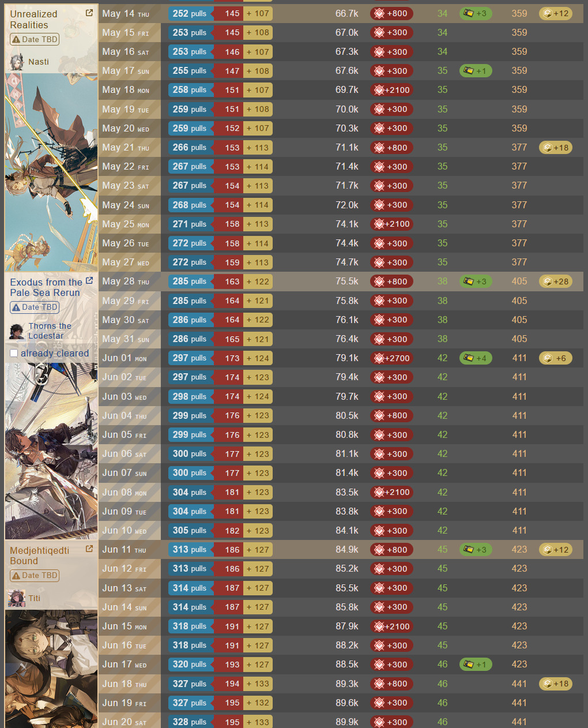
Task: Click gold +28 badge icon on May 28 row
Action: point(548,282)
